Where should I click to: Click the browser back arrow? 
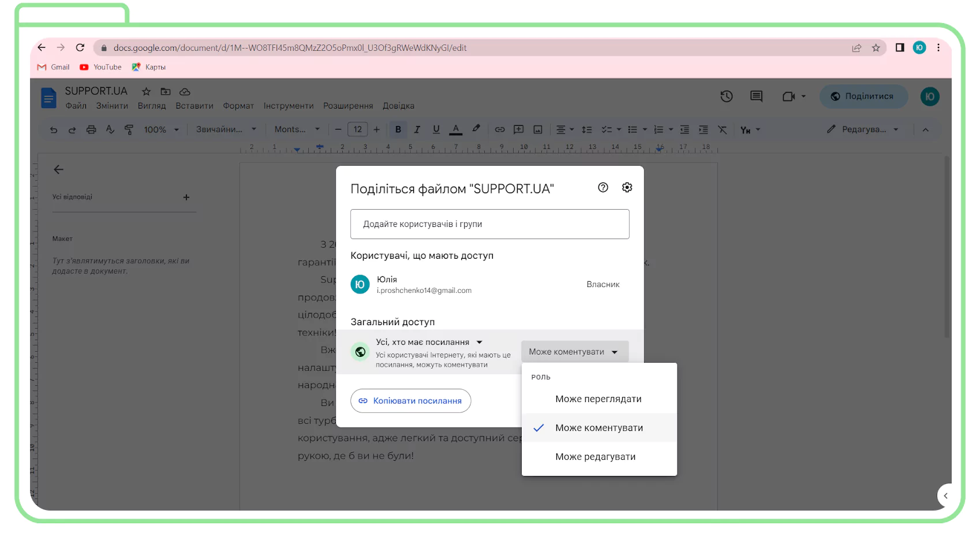click(42, 47)
